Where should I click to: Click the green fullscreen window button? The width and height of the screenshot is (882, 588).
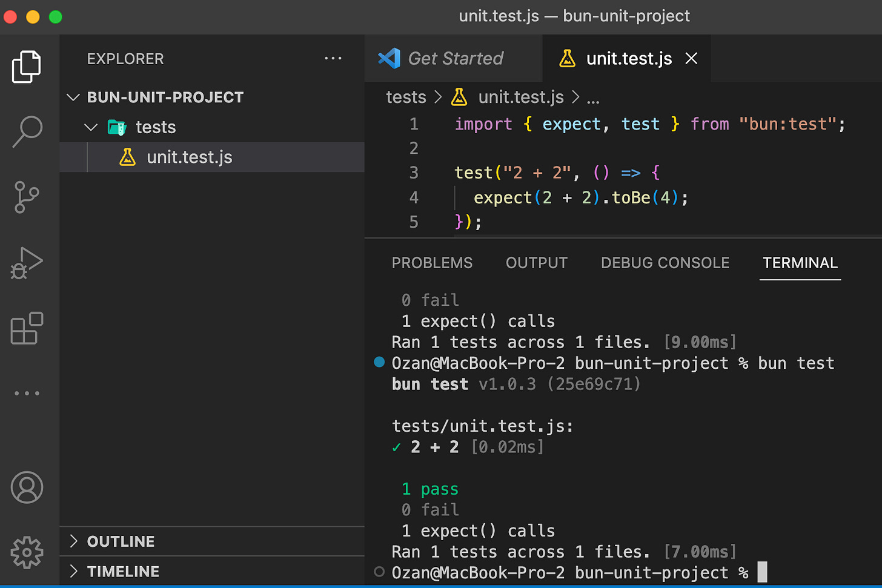pos(55,17)
